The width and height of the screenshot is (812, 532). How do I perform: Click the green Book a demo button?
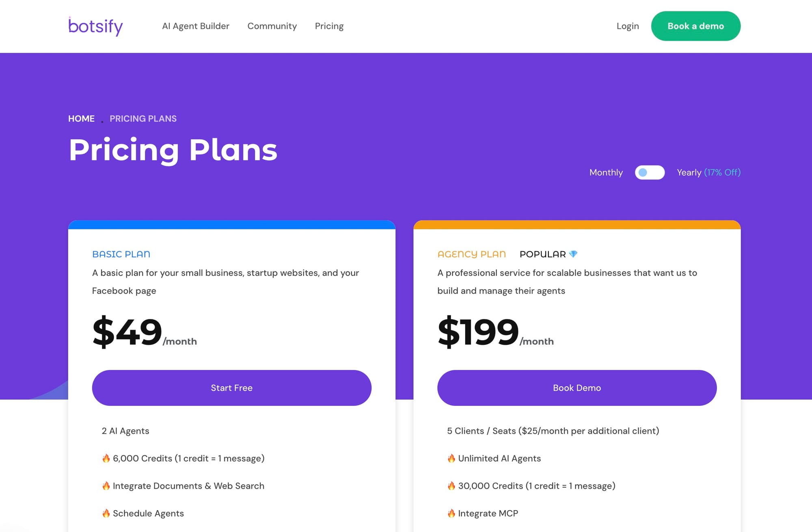click(696, 26)
